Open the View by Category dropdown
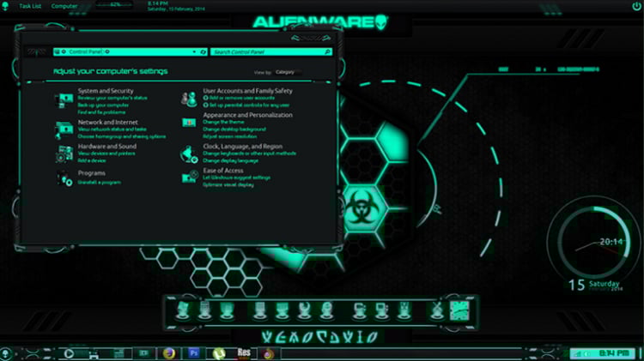This screenshot has height=361, width=644. point(288,72)
